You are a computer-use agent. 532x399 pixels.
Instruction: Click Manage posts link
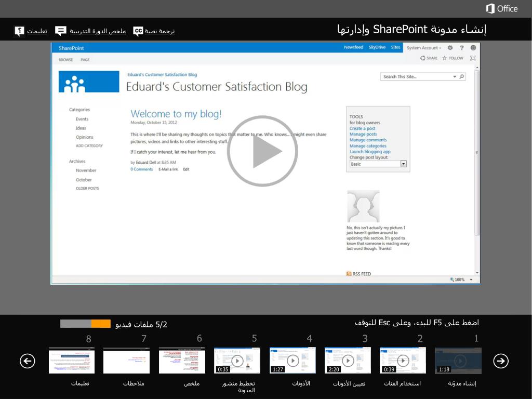click(x=363, y=135)
